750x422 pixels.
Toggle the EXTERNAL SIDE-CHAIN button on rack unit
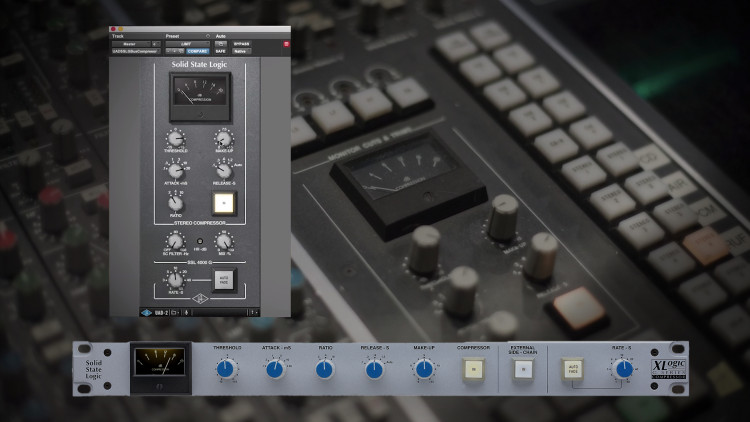tap(523, 369)
